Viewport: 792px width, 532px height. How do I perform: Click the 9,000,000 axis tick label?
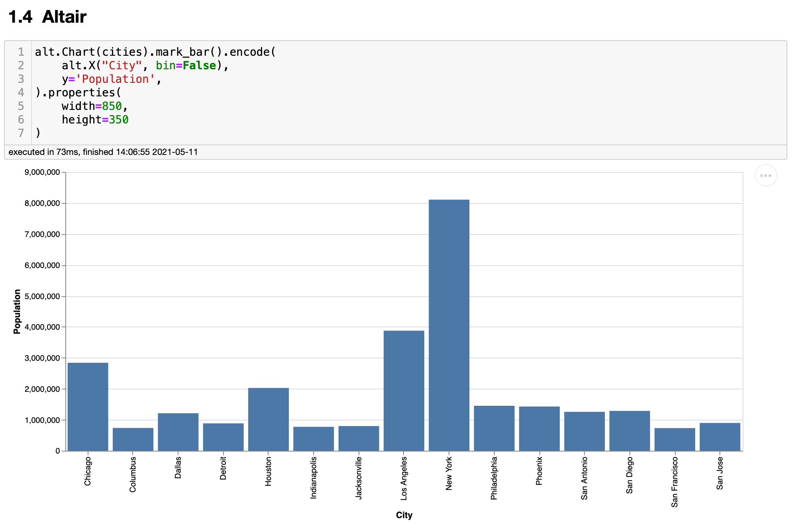[42, 172]
